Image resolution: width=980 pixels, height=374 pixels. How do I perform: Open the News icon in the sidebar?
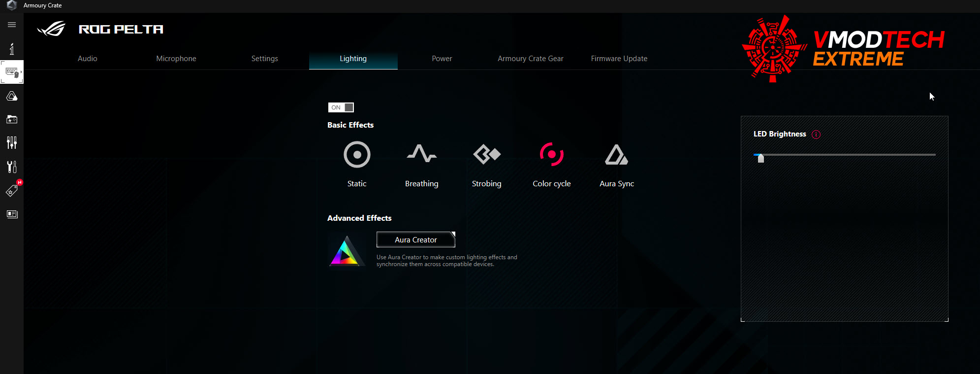click(12, 214)
